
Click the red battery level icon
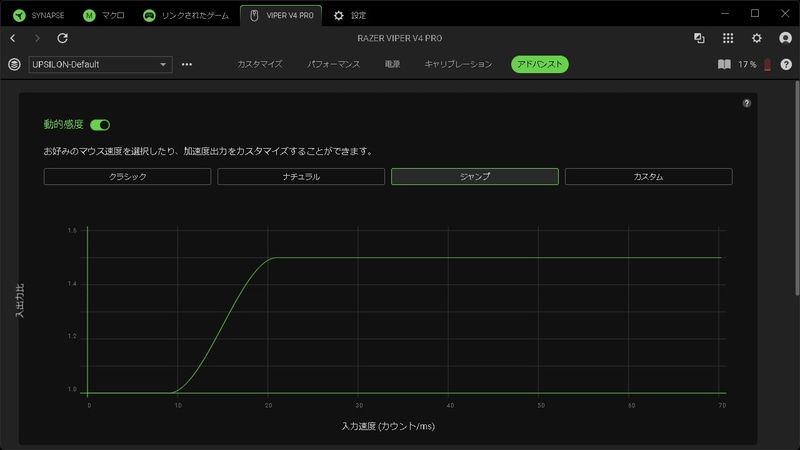point(767,64)
